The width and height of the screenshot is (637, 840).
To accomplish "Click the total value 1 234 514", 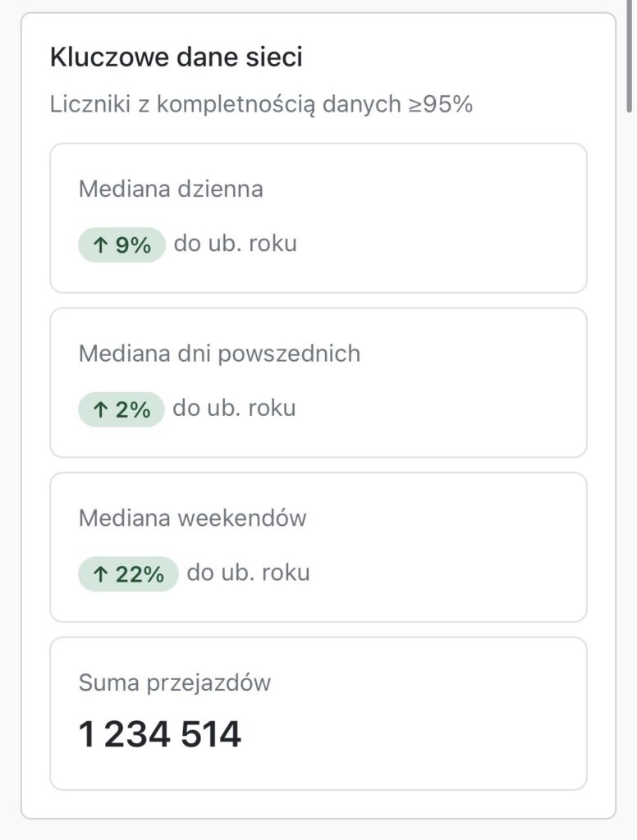I will pyautogui.click(x=160, y=733).
